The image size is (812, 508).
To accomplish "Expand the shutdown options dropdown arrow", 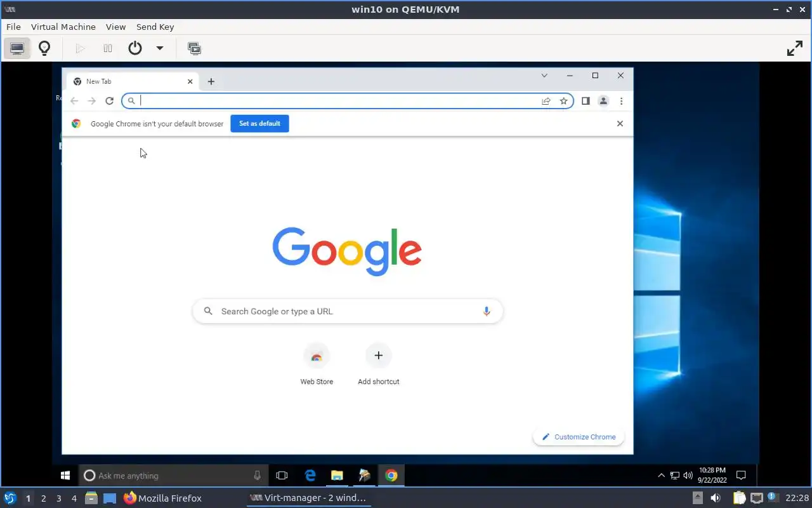I will point(160,48).
